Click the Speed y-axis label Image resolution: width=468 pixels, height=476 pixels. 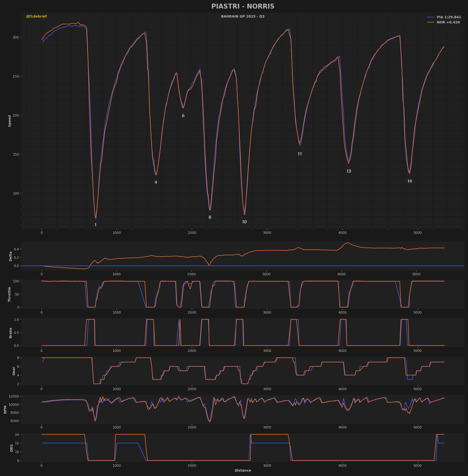[10, 121]
